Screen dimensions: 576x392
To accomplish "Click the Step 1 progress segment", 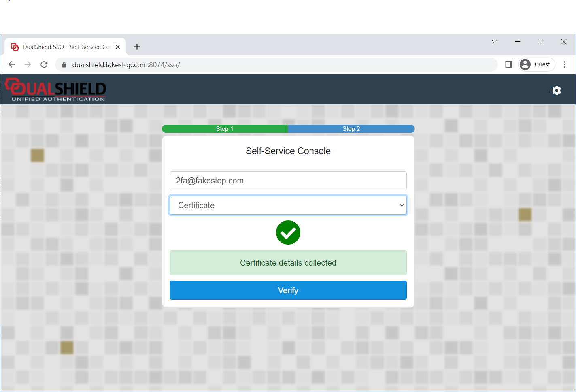I will point(225,129).
